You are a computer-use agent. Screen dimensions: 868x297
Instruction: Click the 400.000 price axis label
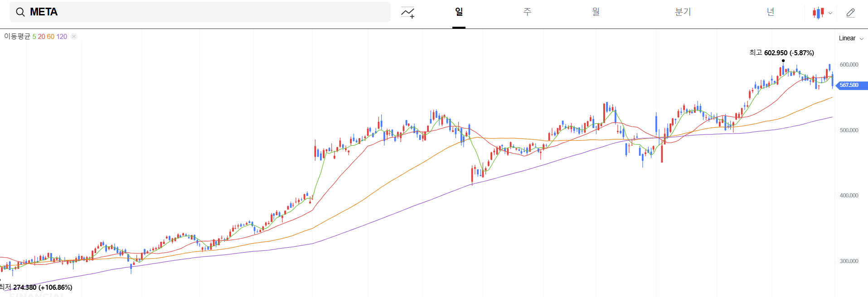(x=849, y=196)
